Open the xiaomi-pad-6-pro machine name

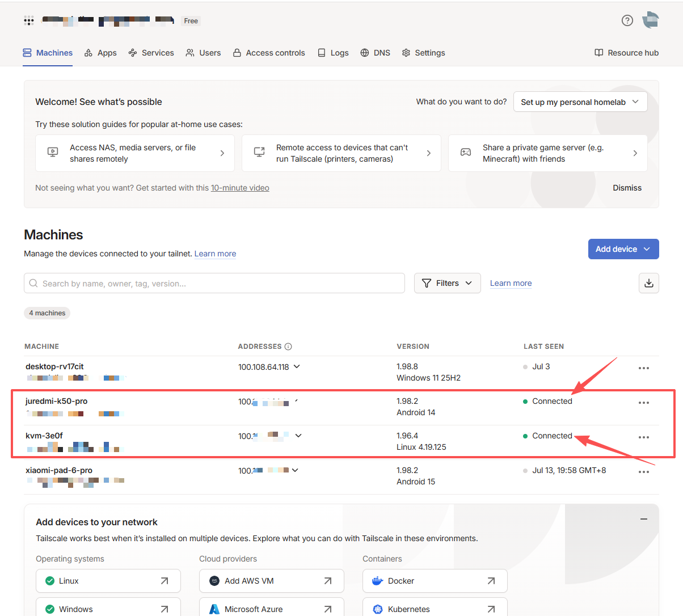[59, 470]
